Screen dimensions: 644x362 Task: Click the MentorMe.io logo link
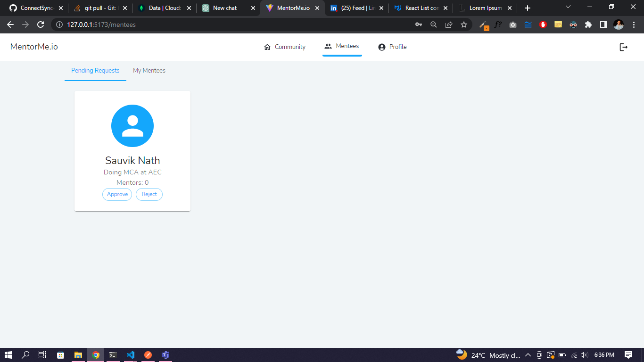pos(33,47)
